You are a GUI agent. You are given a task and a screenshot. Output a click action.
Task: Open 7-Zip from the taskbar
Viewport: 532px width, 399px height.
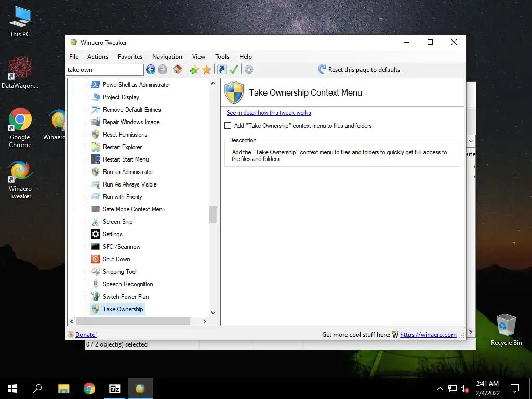tap(115, 389)
